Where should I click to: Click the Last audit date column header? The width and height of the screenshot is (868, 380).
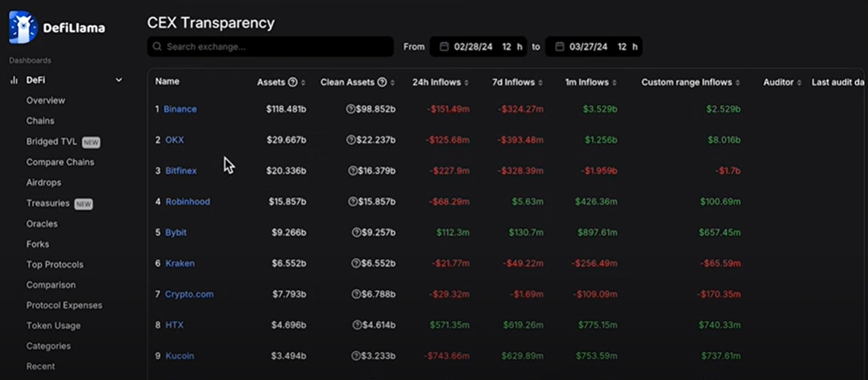838,83
